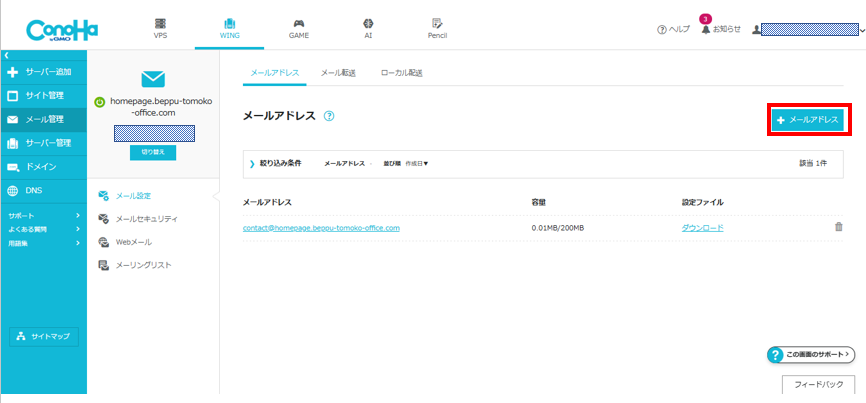Select メール管理 in the sidebar
The image size is (866, 403).
pyautogui.click(x=43, y=119)
